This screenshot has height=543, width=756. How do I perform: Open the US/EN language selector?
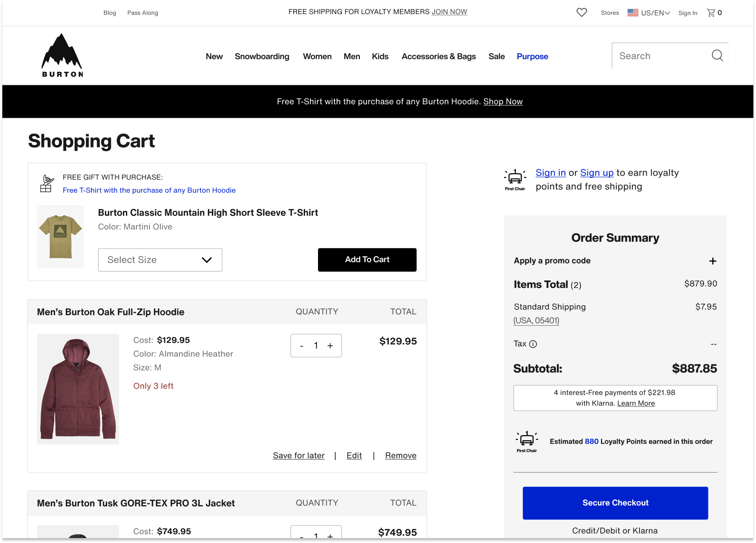coord(655,13)
